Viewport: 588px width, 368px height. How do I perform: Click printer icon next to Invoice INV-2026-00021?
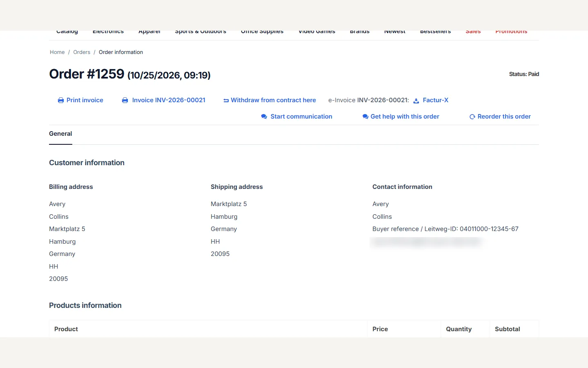pos(125,100)
